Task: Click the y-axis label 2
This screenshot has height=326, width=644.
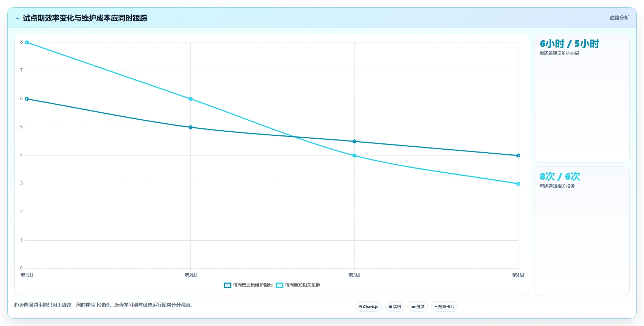Action: pyautogui.click(x=21, y=212)
